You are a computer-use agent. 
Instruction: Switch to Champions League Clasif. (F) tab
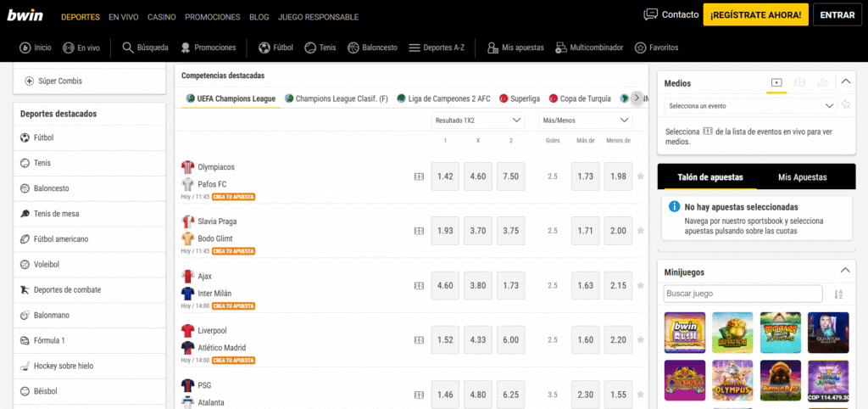click(x=336, y=98)
